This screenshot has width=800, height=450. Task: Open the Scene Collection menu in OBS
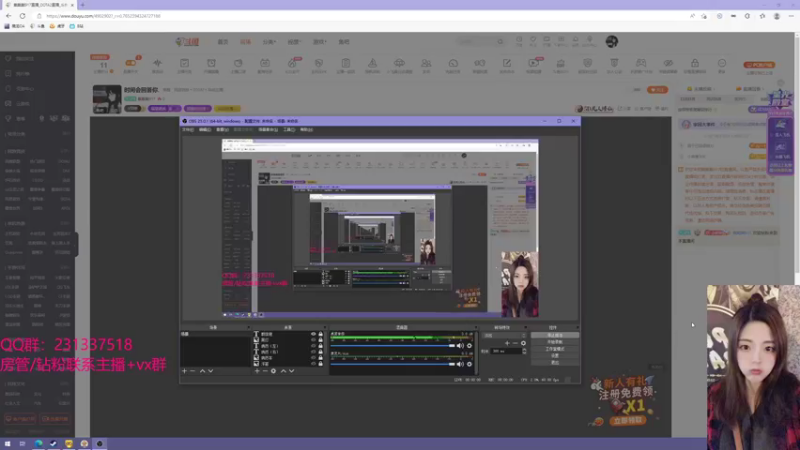pyautogui.click(x=267, y=130)
